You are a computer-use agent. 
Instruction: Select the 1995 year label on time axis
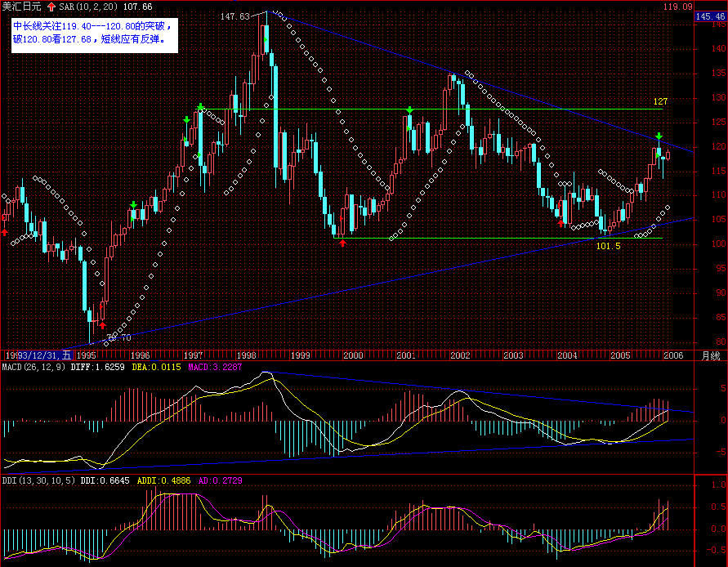(x=87, y=355)
